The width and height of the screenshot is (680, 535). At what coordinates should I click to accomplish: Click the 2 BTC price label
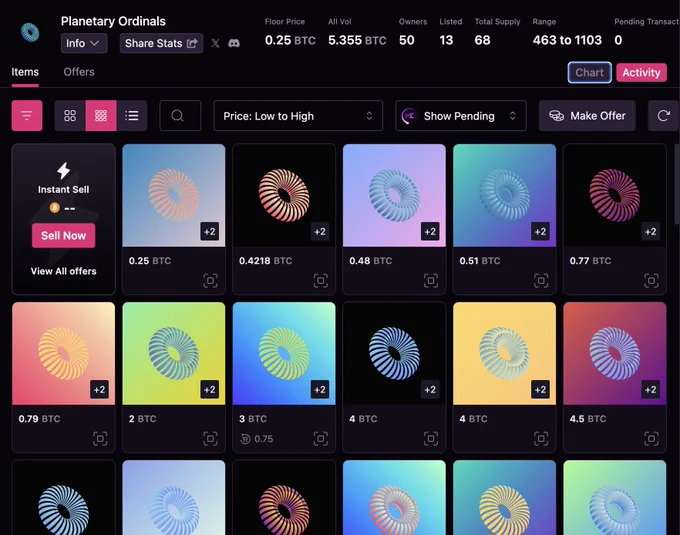[x=142, y=419]
